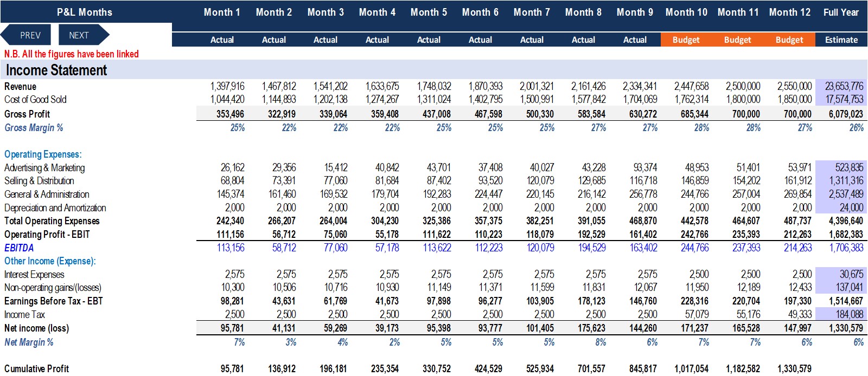This screenshot has width=868, height=376.
Task: Select the Operating Expenses heading
Action: (x=43, y=154)
